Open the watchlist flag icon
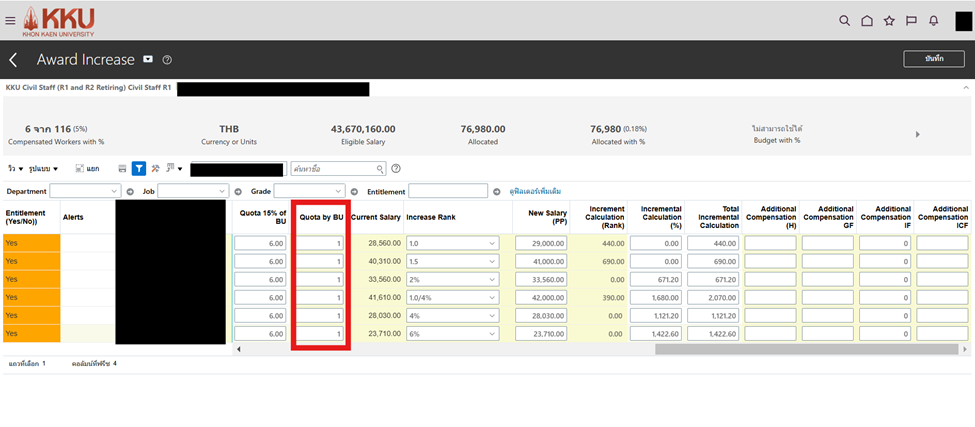Viewport: 975px width, 427px height. [911, 21]
